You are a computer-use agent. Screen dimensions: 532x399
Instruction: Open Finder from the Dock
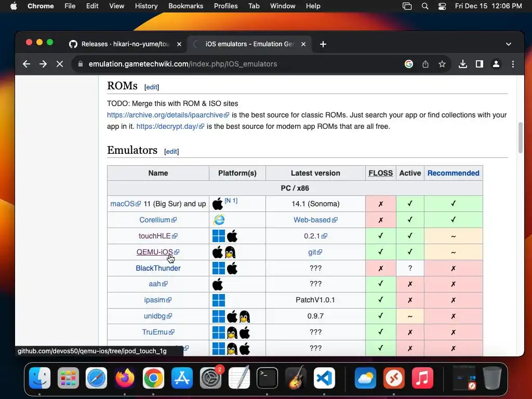click(39, 378)
